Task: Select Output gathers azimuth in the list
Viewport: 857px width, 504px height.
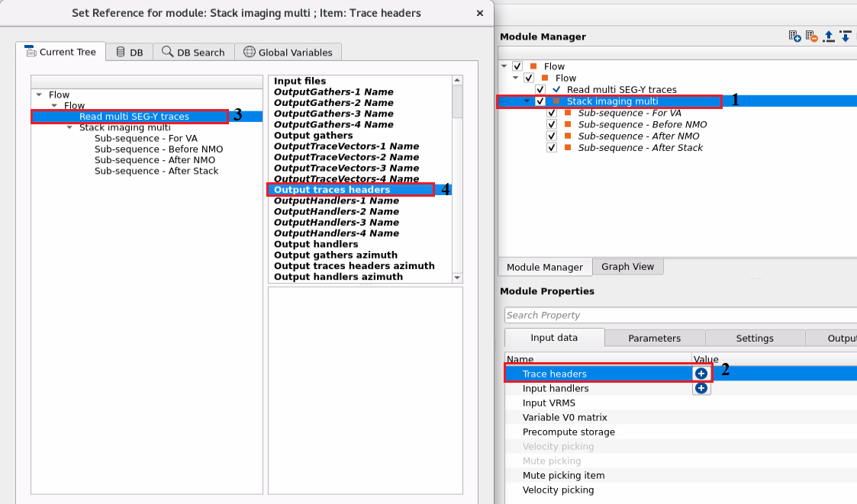Action: (x=335, y=255)
